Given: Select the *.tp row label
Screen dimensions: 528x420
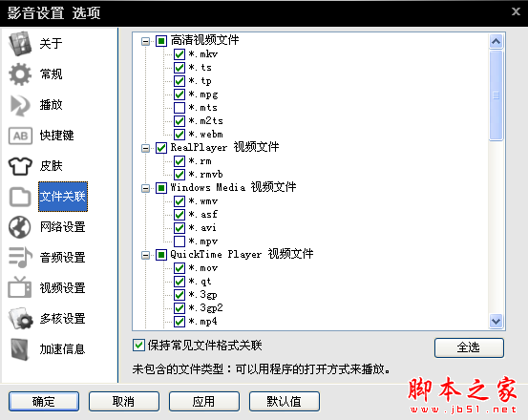Looking at the screenshot, I should 200,81.
